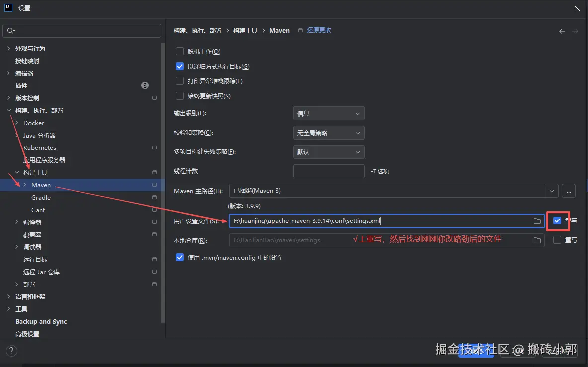Image resolution: width=588 pixels, height=367 pixels.
Task: Uncheck 重写 next to the user settings file
Action: click(557, 221)
